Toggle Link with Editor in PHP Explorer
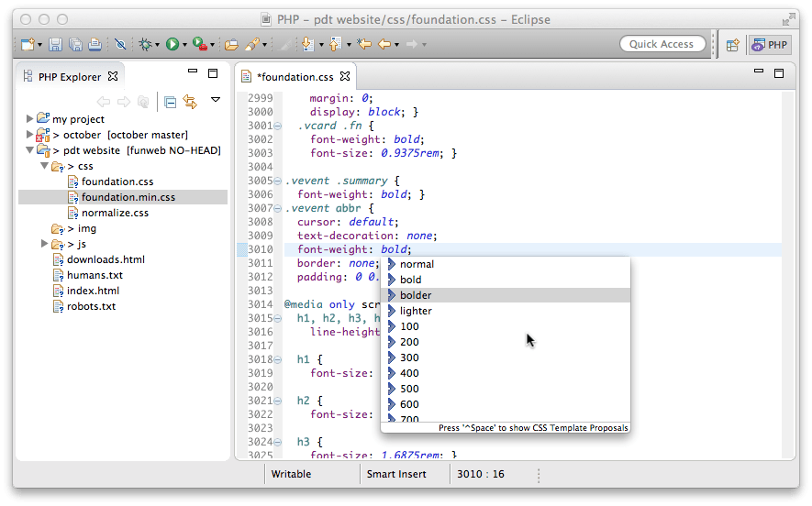 (x=190, y=102)
